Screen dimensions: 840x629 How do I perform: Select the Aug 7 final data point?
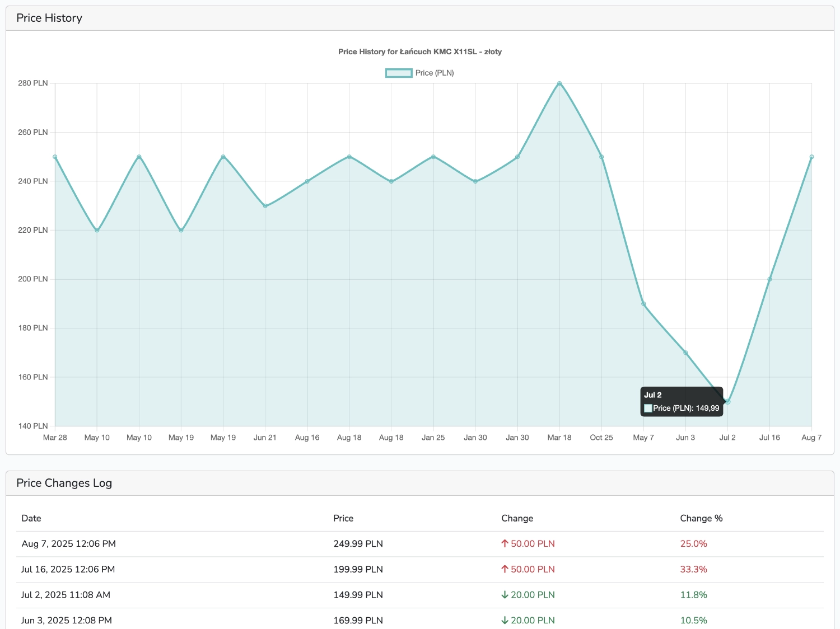point(811,157)
